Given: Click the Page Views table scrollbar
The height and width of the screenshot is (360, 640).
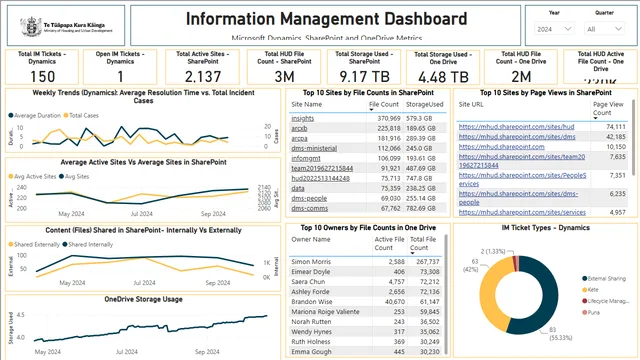Looking at the screenshot, I should (x=633, y=137).
